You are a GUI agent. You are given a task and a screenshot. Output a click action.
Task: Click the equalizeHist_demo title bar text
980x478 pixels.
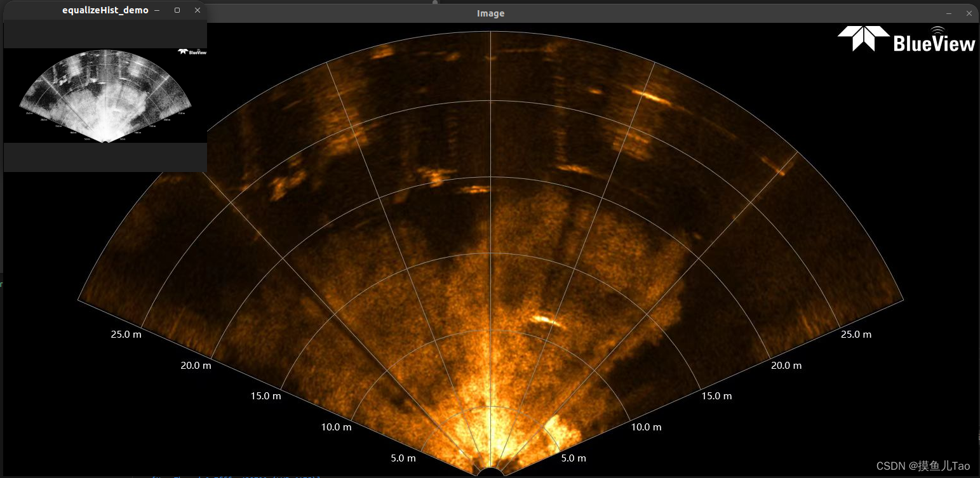(105, 11)
